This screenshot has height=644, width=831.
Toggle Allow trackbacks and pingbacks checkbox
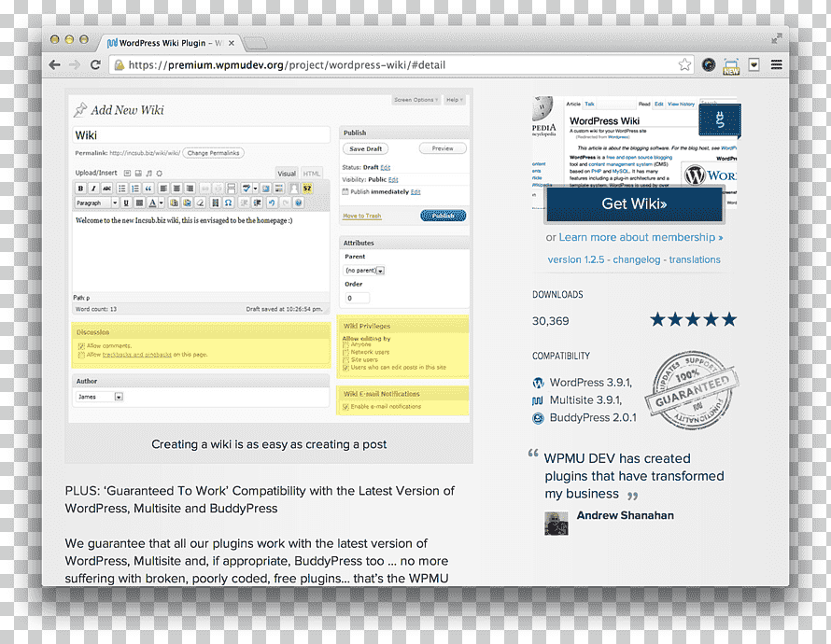click(81, 355)
